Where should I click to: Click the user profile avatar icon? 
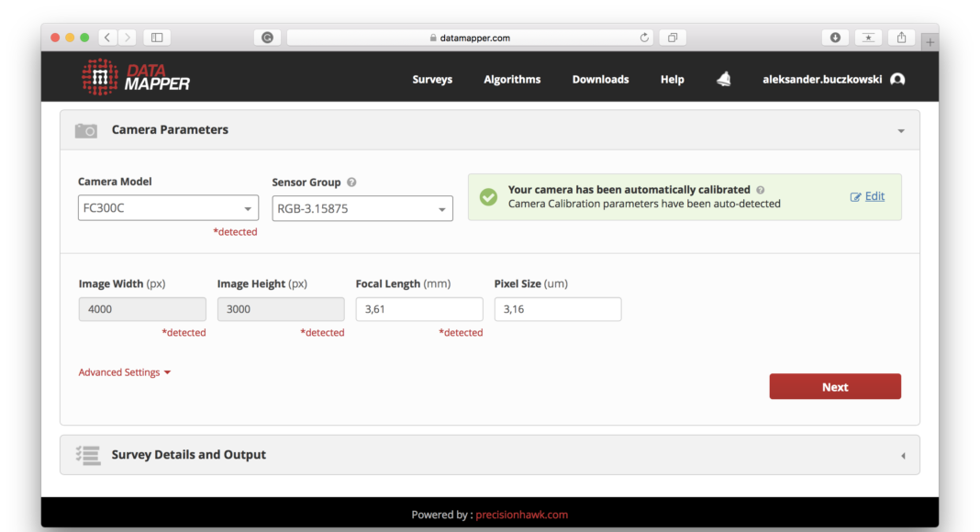click(x=897, y=80)
